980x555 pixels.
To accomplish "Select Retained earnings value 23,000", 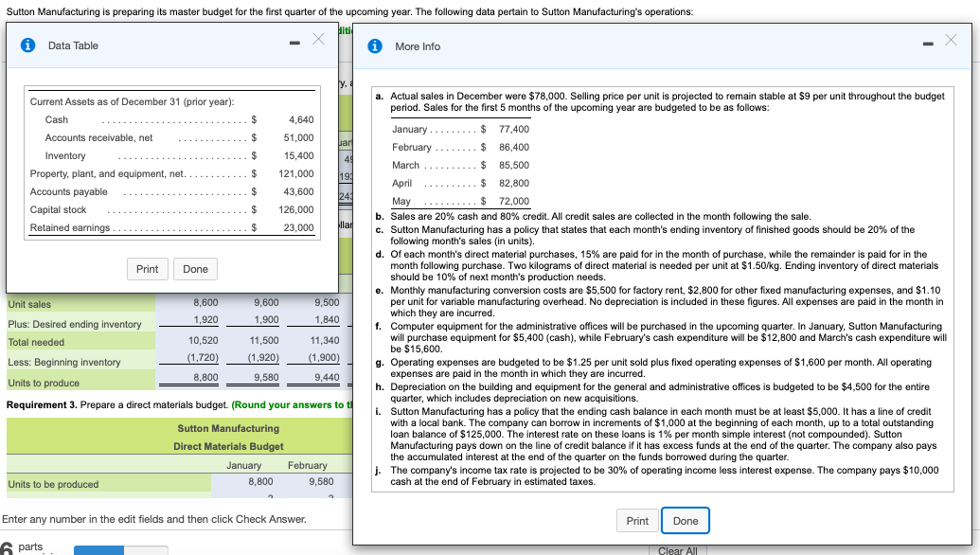I will 299,228.
